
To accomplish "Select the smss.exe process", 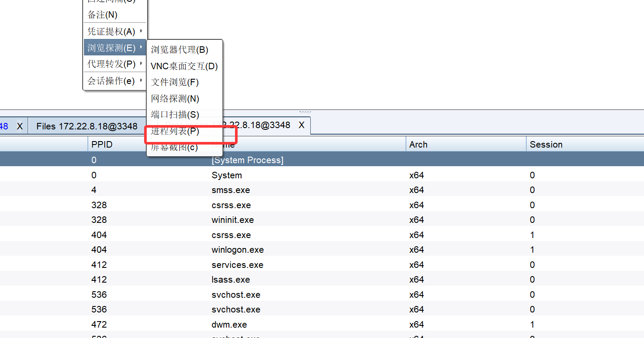I will [x=322, y=190].
